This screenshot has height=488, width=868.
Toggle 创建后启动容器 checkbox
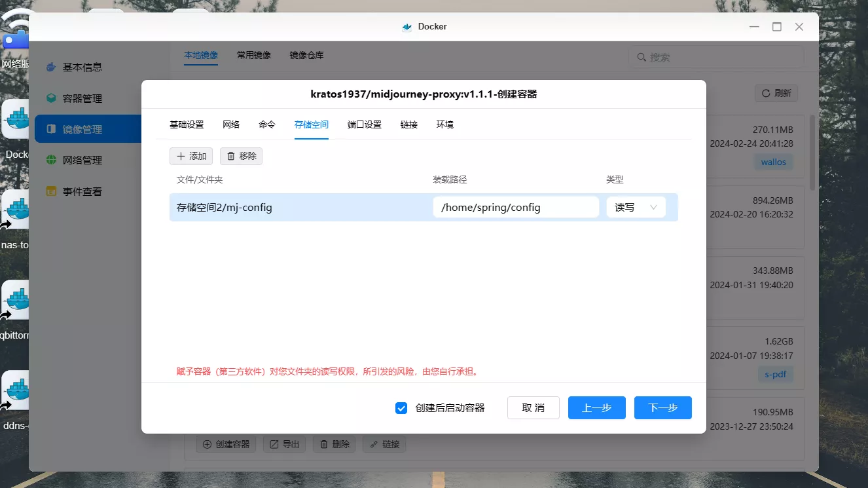[x=402, y=408]
